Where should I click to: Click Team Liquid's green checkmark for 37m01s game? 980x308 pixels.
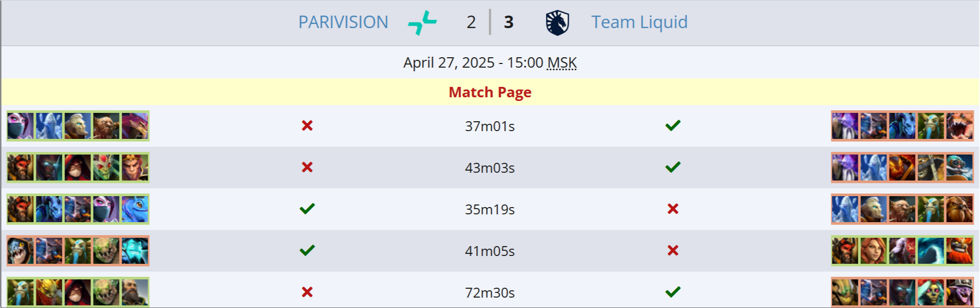pos(673,125)
